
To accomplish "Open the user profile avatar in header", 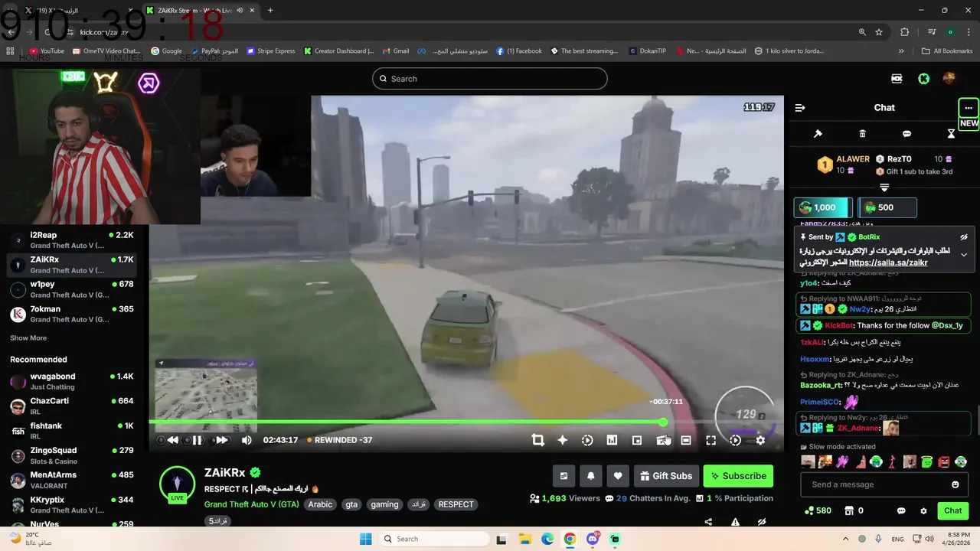I will pos(949,78).
